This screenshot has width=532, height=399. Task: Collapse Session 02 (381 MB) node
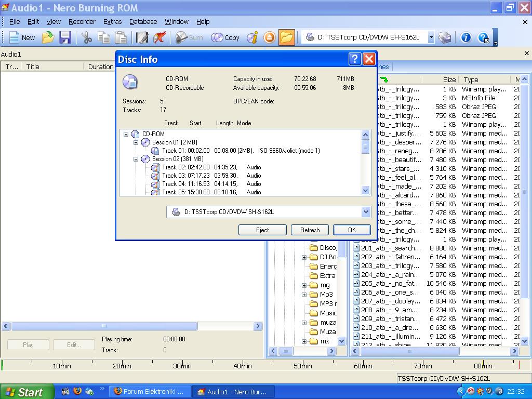point(136,159)
